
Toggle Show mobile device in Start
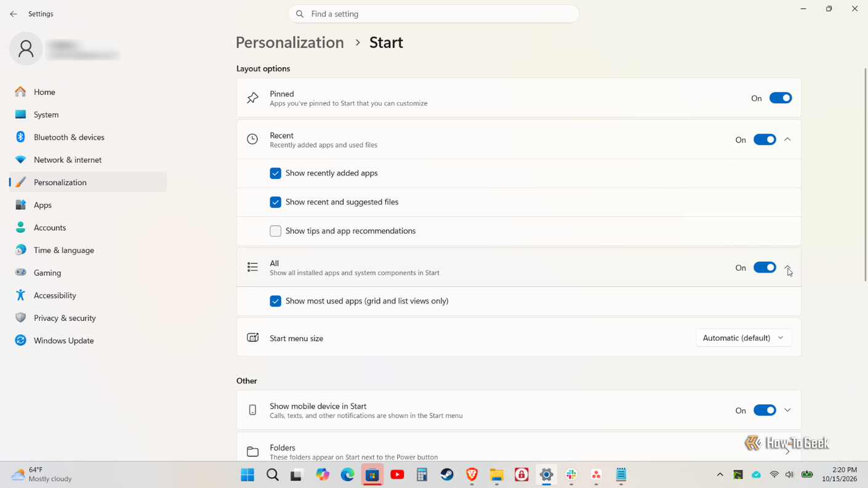[765, 410]
